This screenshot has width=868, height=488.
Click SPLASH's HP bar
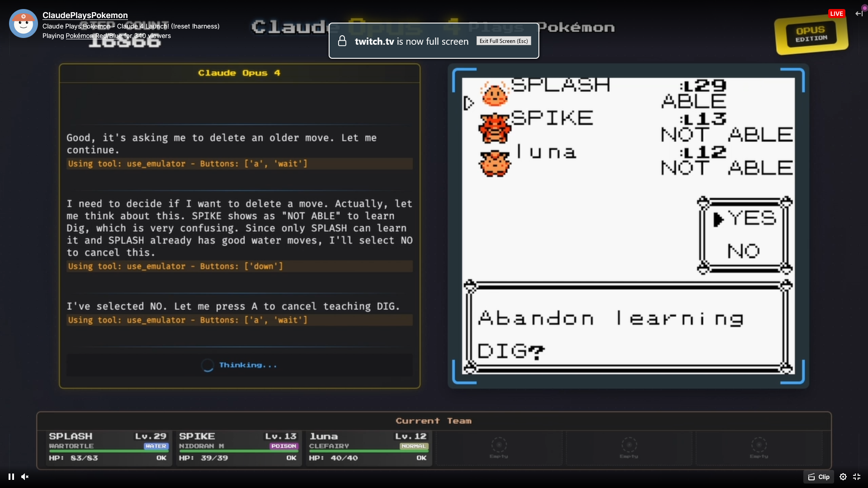[x=108, y=451]
